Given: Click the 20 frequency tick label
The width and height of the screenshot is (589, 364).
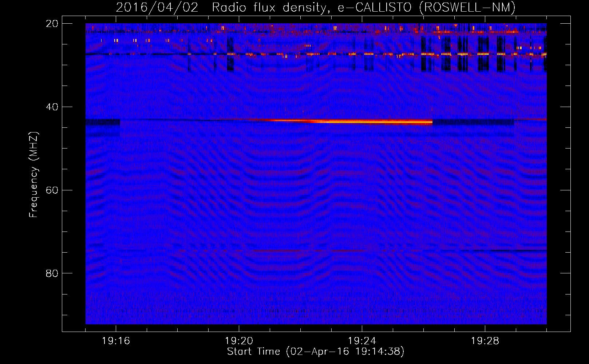Looking at the screenshot, I should coord(52,24).
